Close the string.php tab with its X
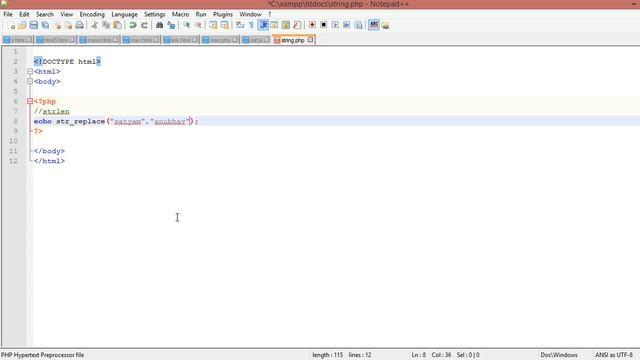640x360 pixels. tap(310, 40)
